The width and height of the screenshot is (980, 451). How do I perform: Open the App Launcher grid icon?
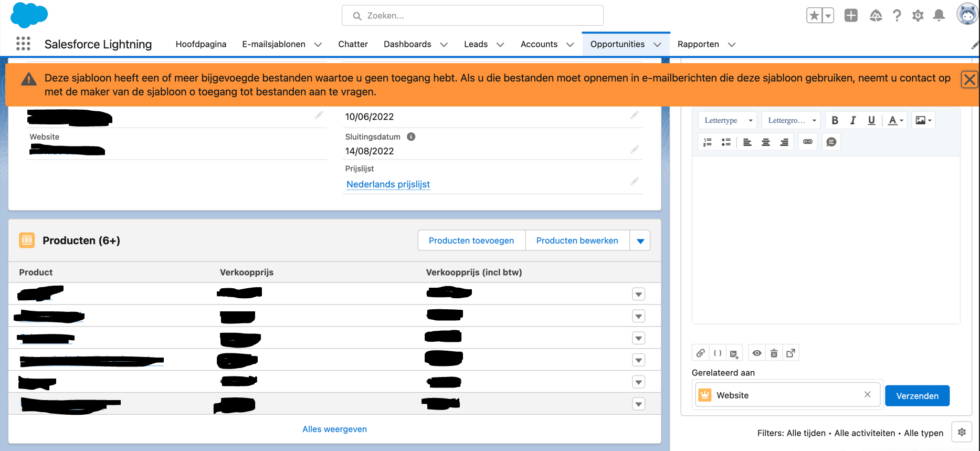click(x=23, y=44)
